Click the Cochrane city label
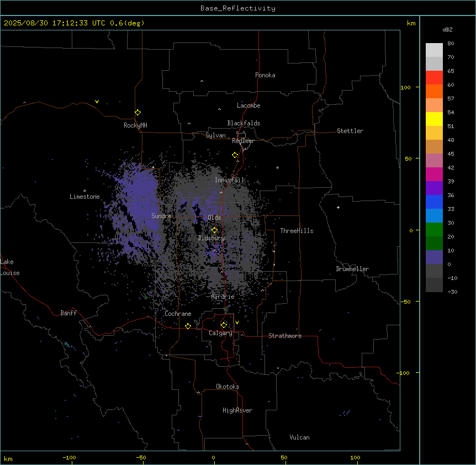The image size is (476, 465). click(178, 314)
